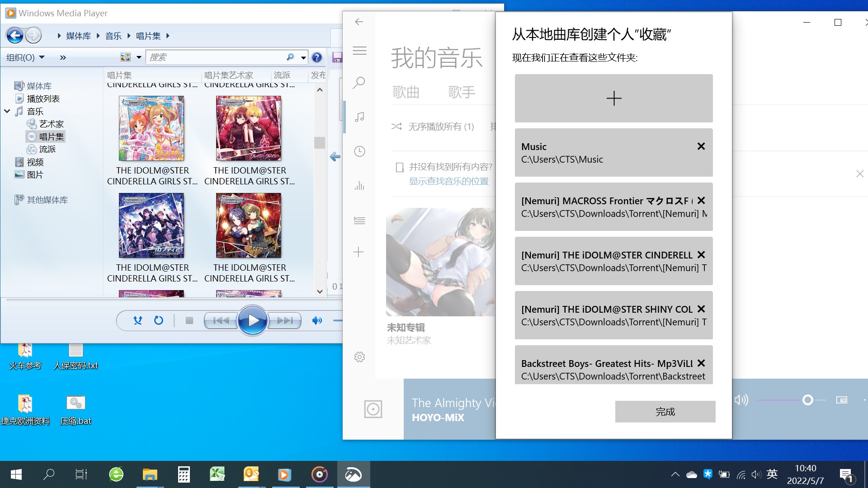Click the 完成 button

[x=665, y=412]
